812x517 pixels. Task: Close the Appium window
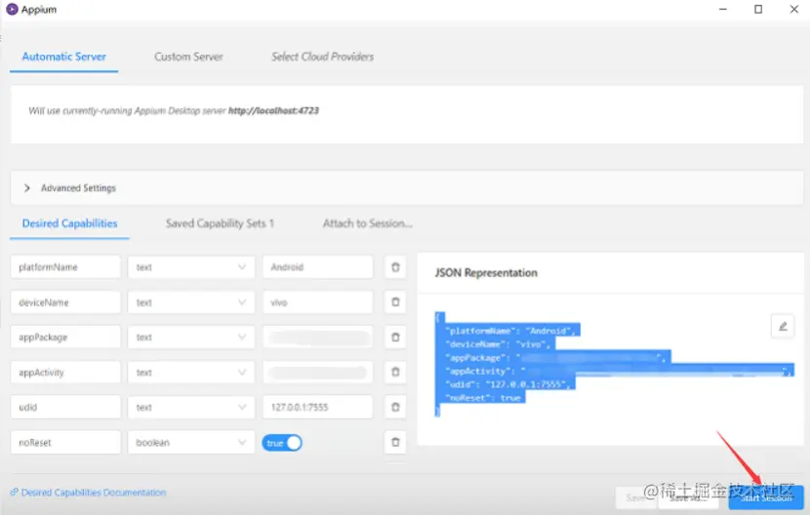click(x=794, y=10)
